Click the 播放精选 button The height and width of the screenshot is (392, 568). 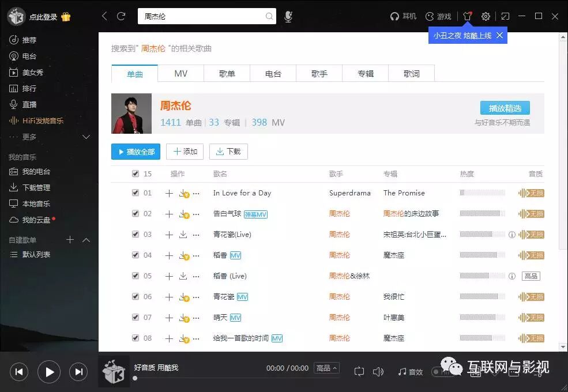tap(505, 108)
